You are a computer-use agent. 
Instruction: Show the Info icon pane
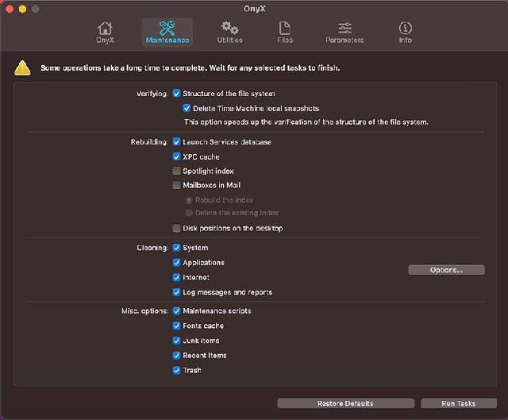pos(405,29)
